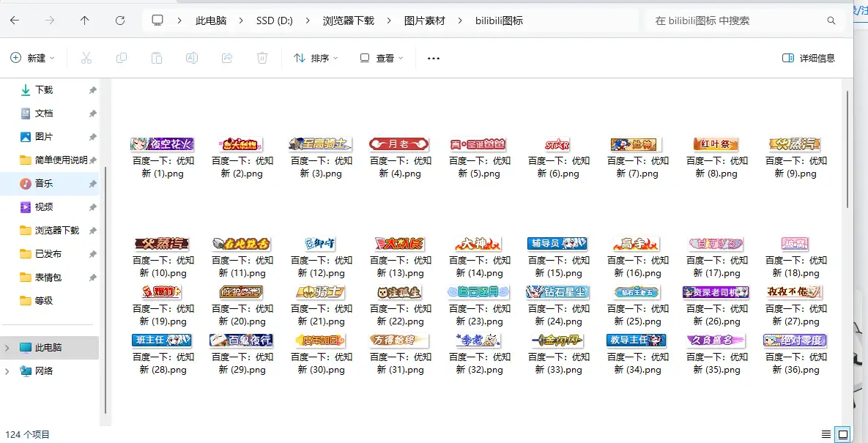
Task: Click the Cut scissors icon
Action: pyautogui.click(x=86, y=58)
